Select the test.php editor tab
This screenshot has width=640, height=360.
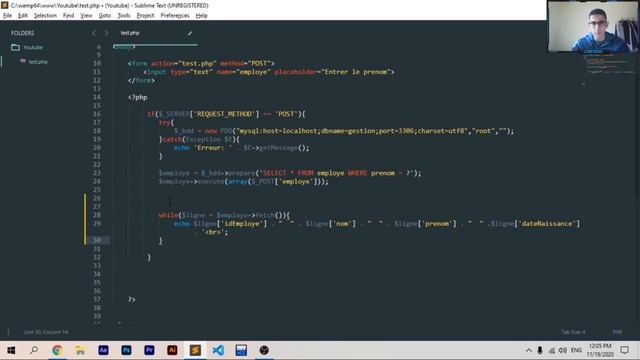click(x=155, y=33)
